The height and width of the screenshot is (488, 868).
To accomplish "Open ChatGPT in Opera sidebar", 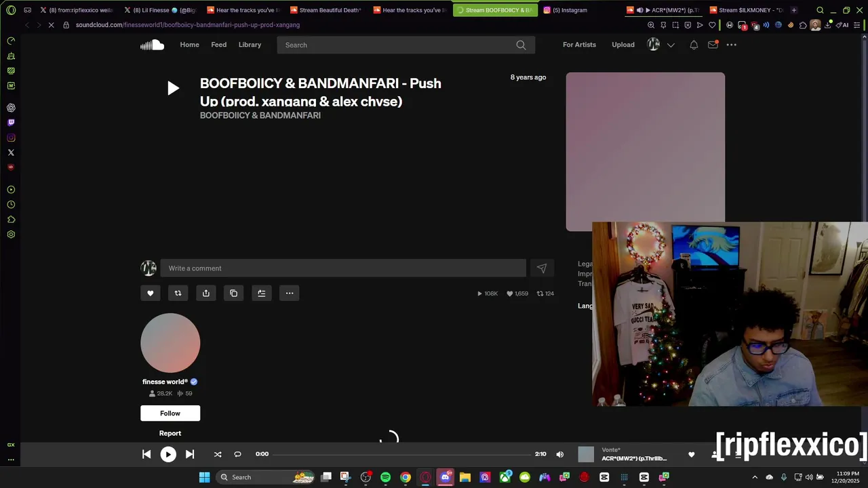I will point(11,108).
